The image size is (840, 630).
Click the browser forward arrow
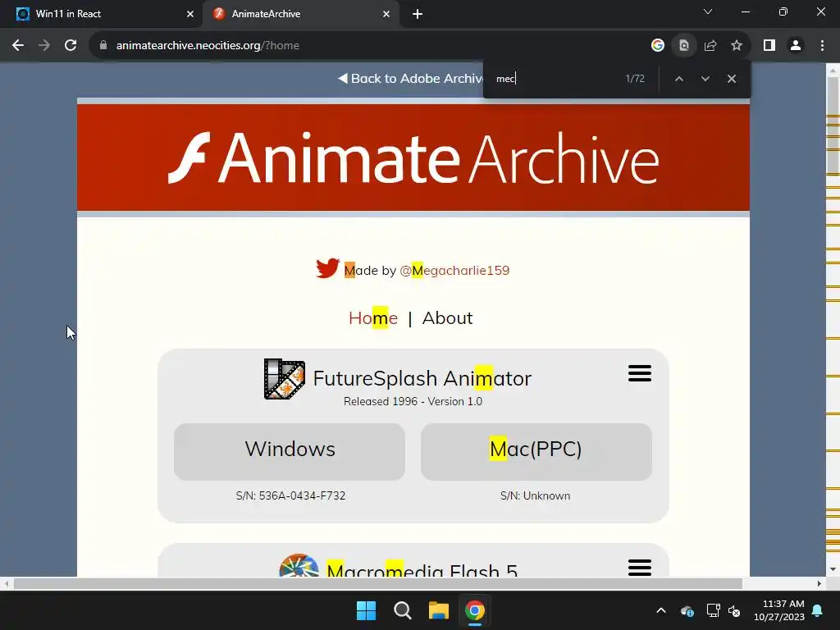[x=44, y=46]
